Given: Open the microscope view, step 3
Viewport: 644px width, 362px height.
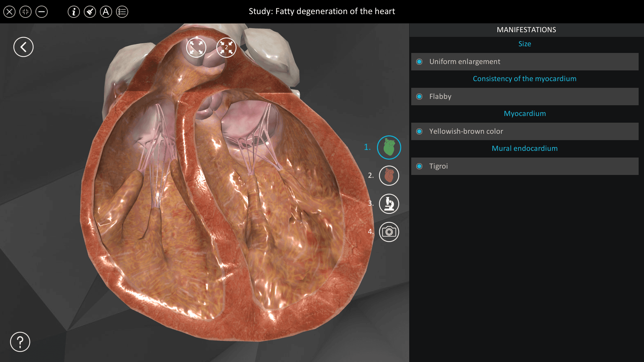Looking at the screenshot, I should [389, 204].
